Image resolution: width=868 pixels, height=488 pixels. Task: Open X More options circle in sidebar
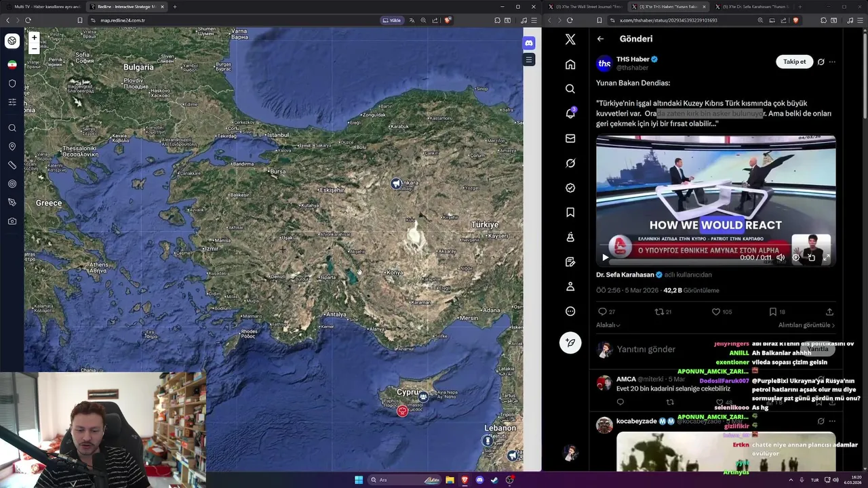pos(570,311)
